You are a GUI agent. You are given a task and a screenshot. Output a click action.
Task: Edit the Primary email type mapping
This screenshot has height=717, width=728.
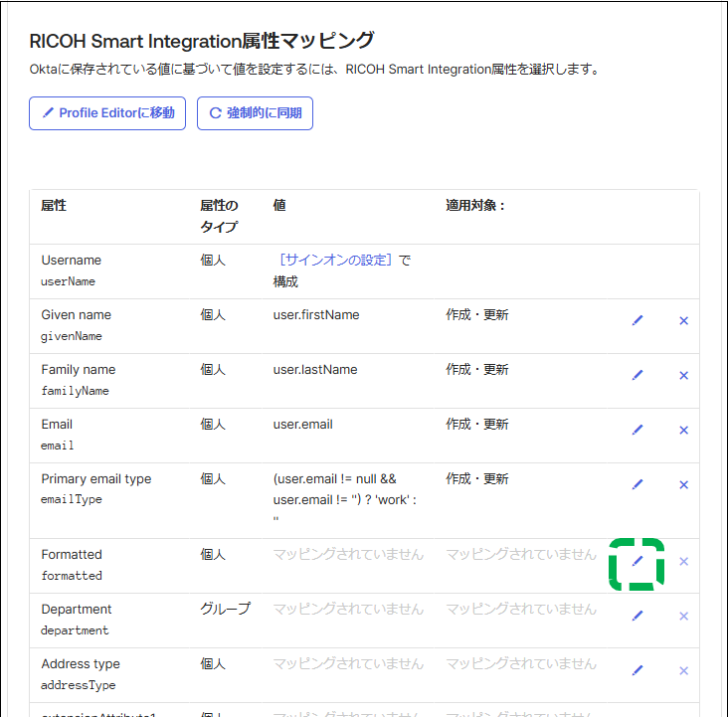coord(637,485)
